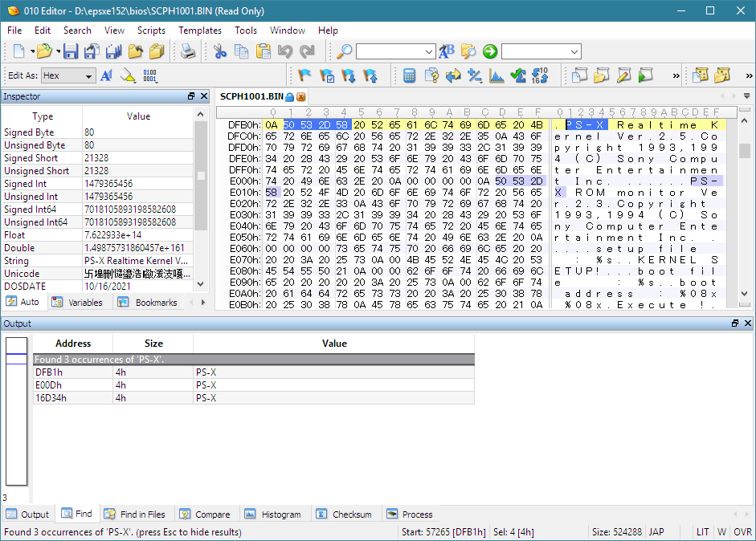This screenshot has width=756, height=541.
Task: Toggle LIT endian setting in status bar
Action: (x=702, y=532)
